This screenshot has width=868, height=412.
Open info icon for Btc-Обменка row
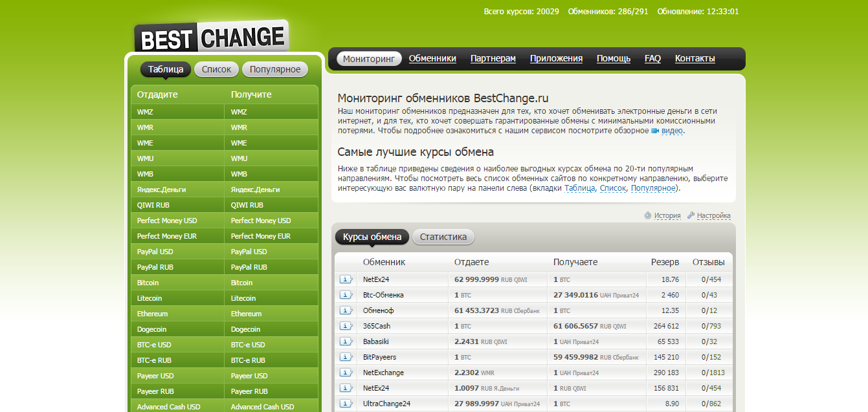tap(346, 295)
